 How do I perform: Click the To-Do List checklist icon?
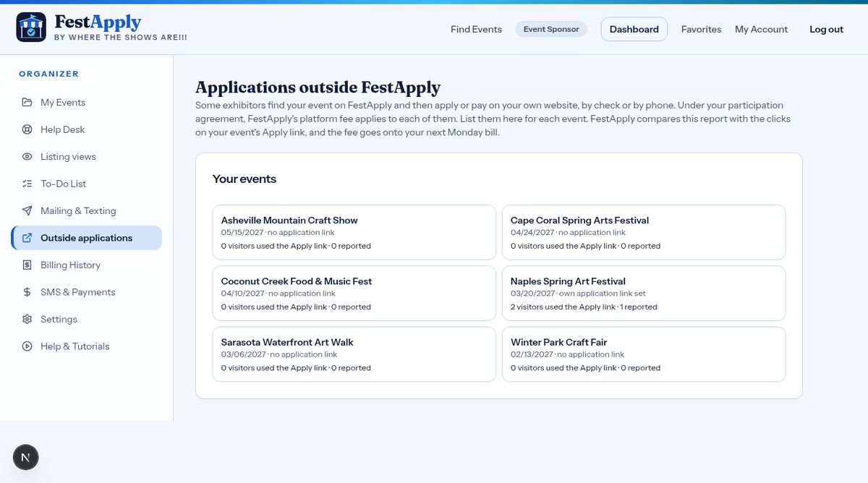27,184
